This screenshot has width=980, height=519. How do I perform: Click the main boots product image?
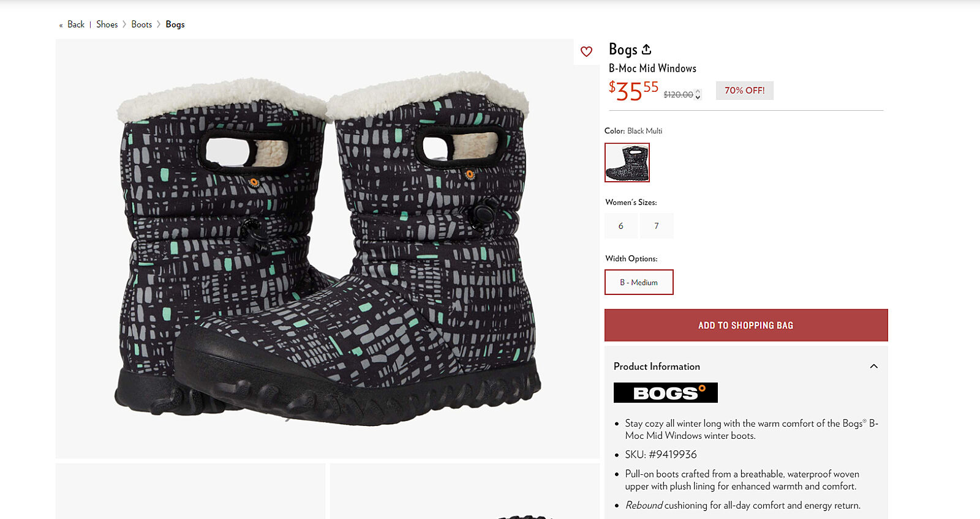coord(328,248)
